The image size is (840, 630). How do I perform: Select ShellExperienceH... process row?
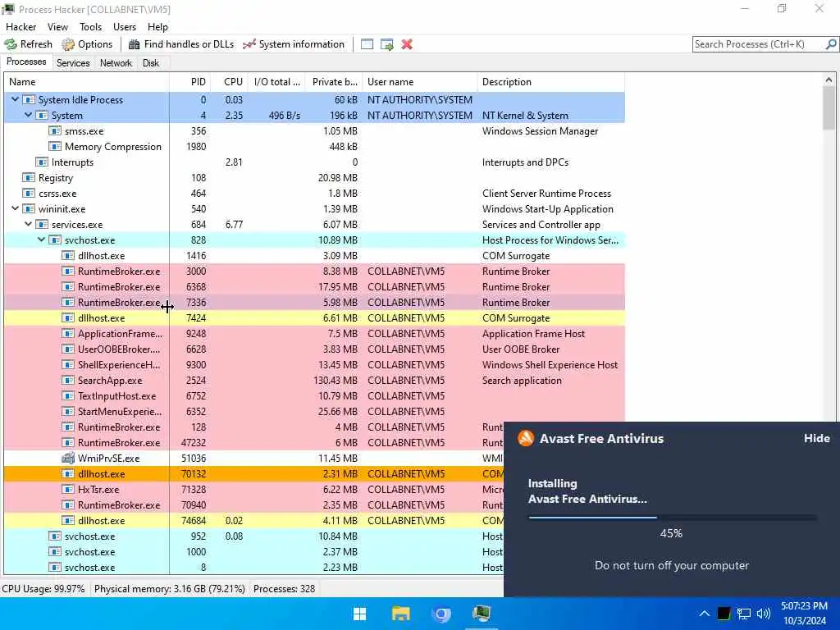[314, 364]
